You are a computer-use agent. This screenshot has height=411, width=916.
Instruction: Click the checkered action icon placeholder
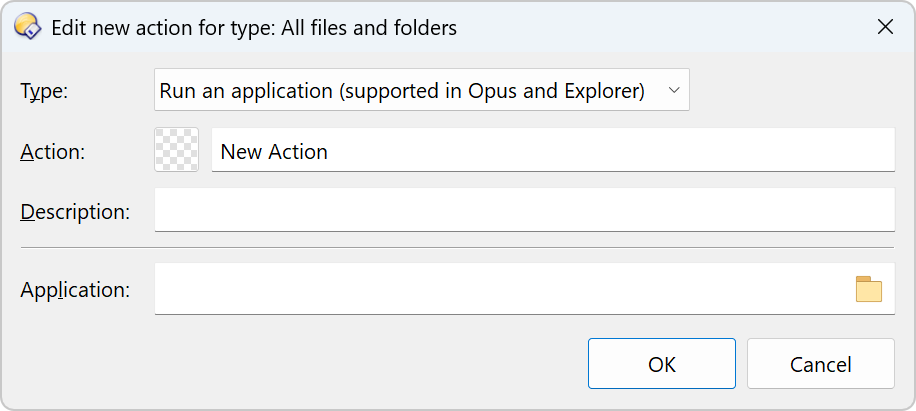[x=177, y=150]
